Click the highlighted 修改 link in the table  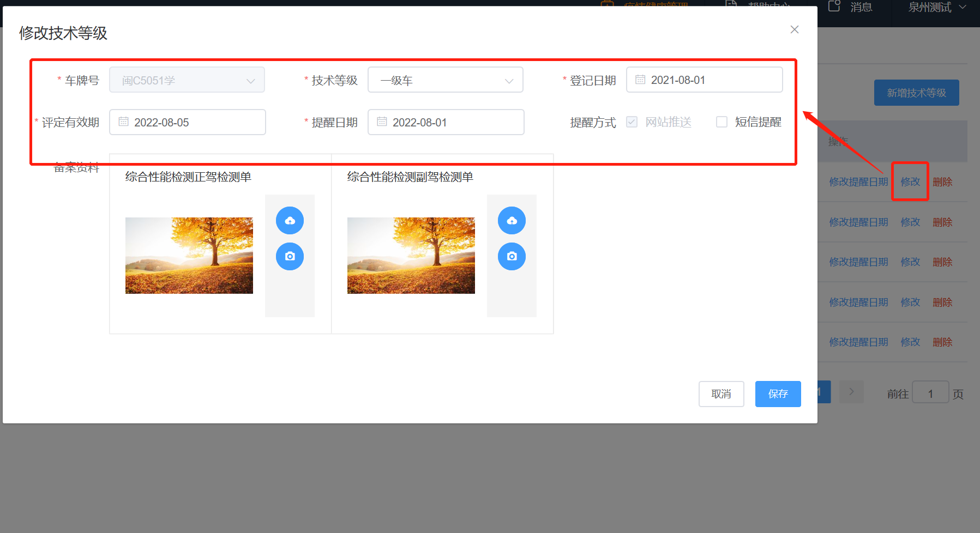(x=910, y=181)
